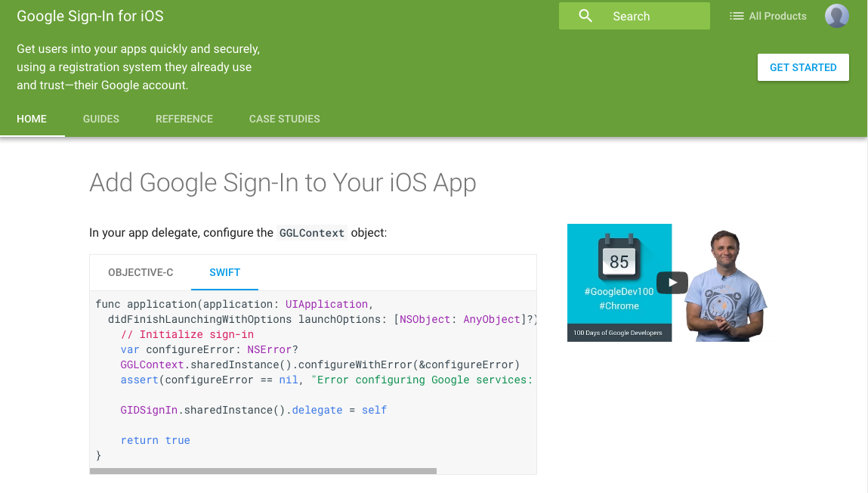View the CASE STUDIES tab

coord(285,119)
